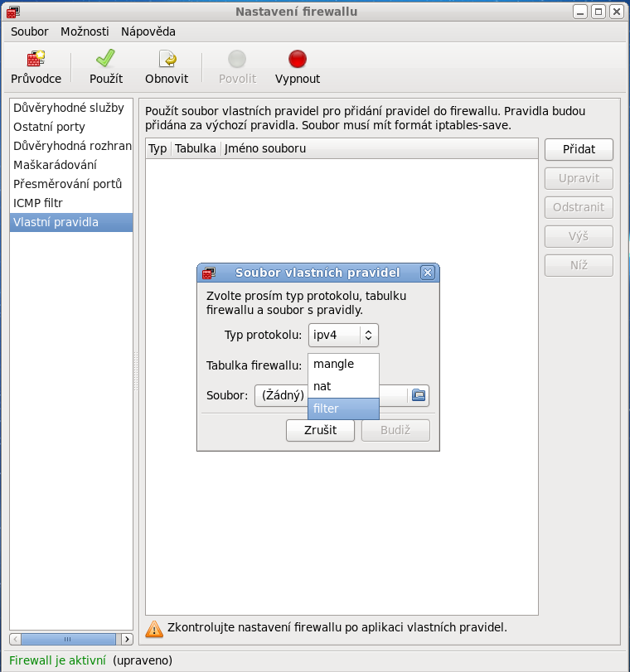Viewport: 630px width, 672px height.
Task: Sort by Jméno souboru column header
Action: coord(379,148)
